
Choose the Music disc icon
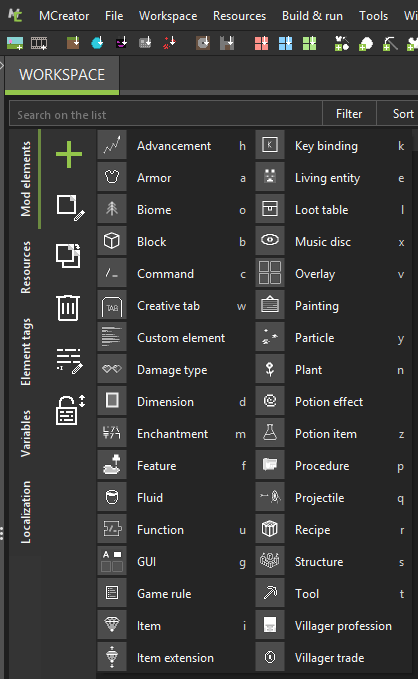[x=270, y=241]
